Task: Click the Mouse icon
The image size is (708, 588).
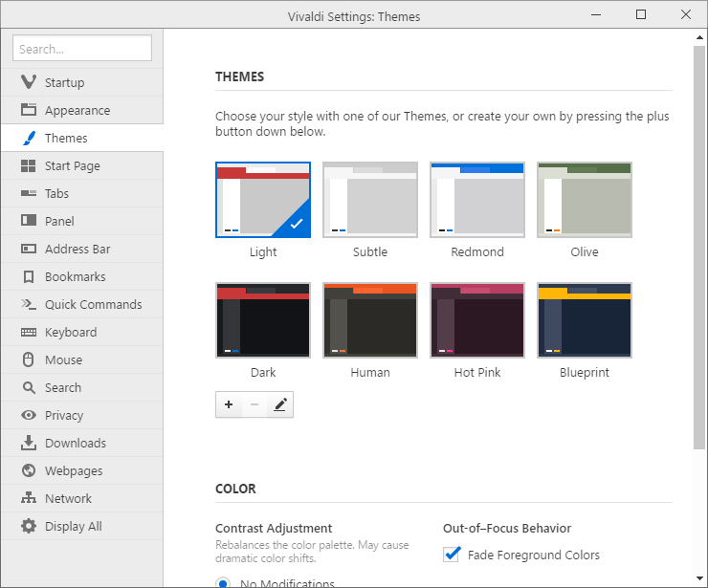Action: [x=29, y=359]
